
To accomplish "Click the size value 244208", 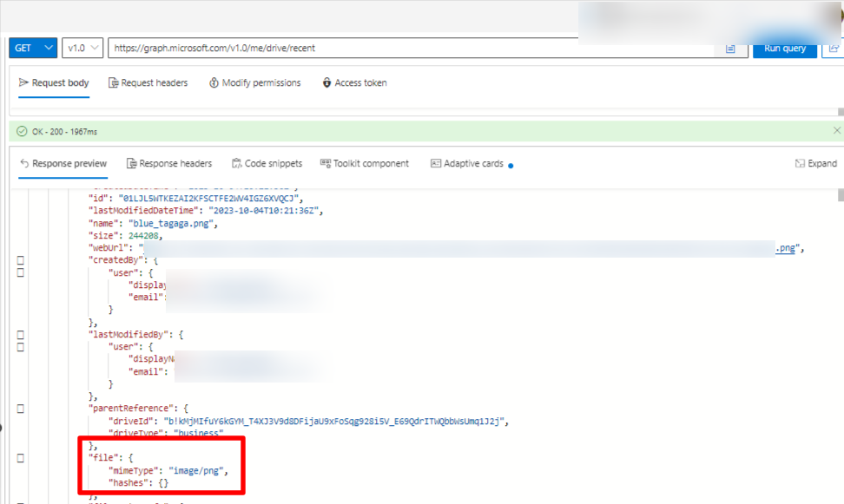I will click(143, 236).
